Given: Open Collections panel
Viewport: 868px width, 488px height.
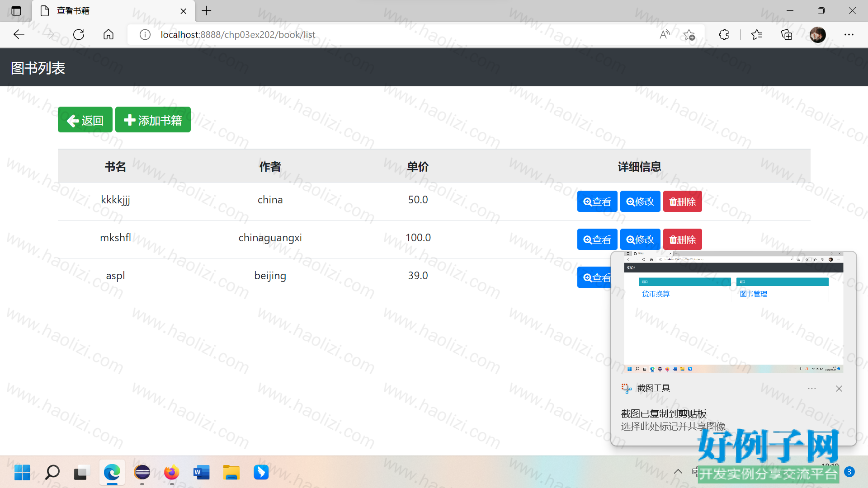Looking at the screenshot, I should tap(787, 34).
